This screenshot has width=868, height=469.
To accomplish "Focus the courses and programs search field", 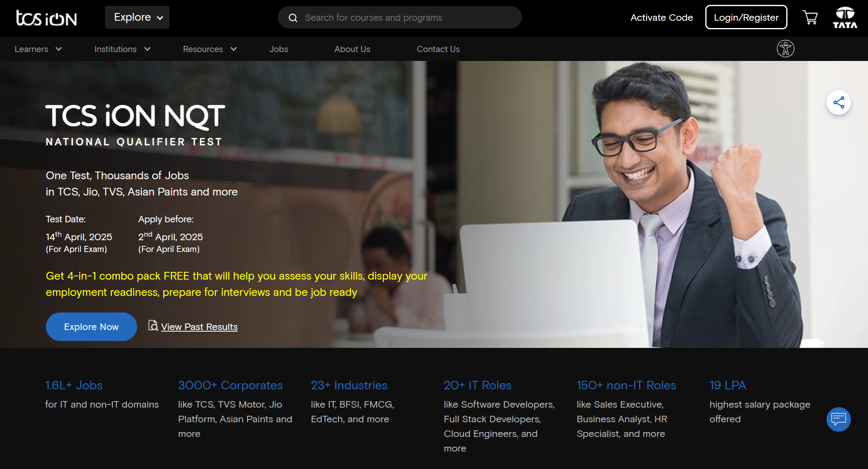I will 400,17.
